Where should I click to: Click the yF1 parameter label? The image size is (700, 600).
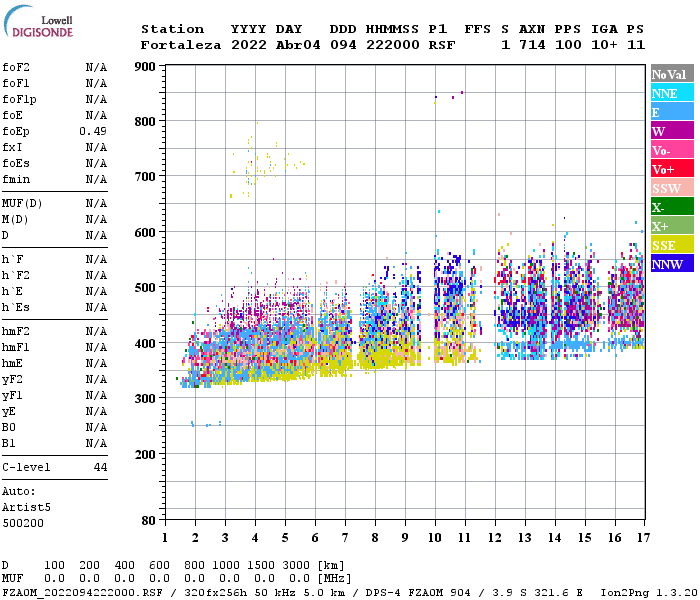point(12,396)
